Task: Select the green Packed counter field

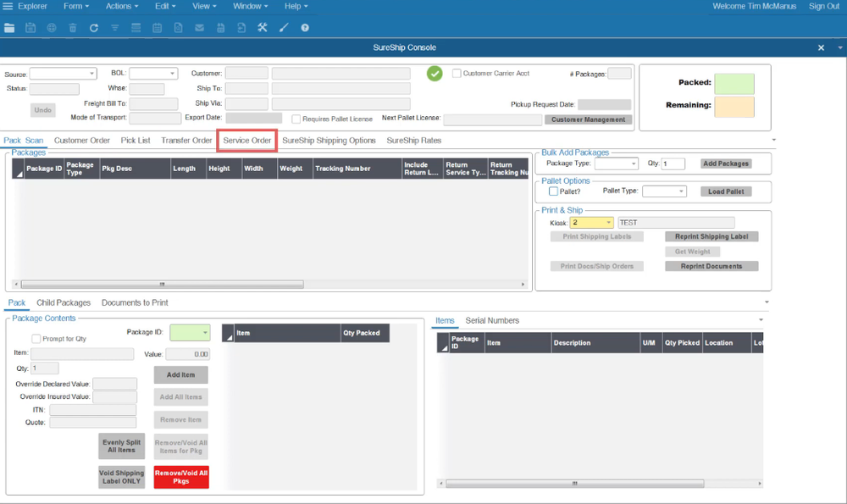Action: click(x=734, y=84)
